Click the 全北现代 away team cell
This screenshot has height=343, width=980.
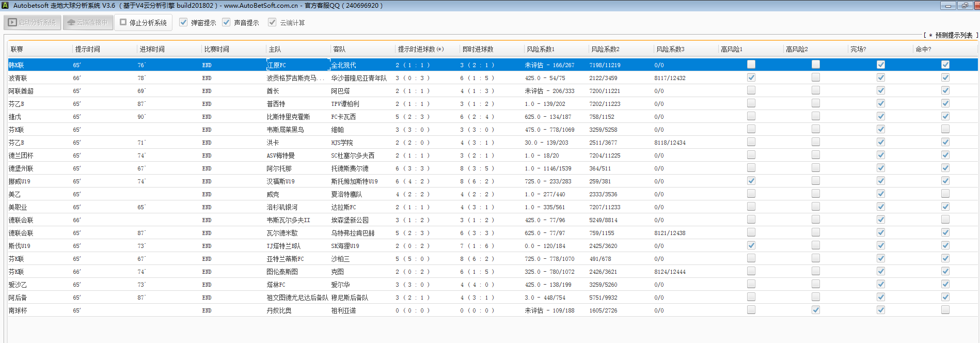343,65
